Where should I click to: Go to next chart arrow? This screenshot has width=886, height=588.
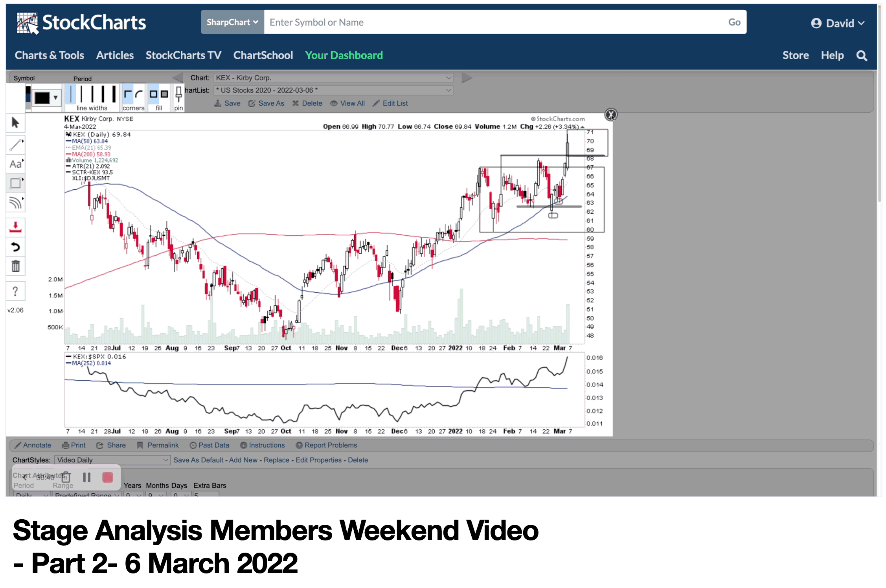tap(467, 78)
